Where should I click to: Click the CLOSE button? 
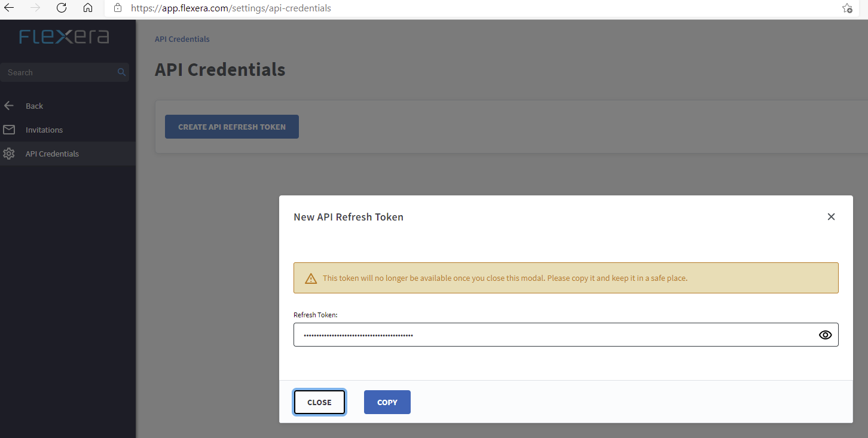(x=319, y=402)
